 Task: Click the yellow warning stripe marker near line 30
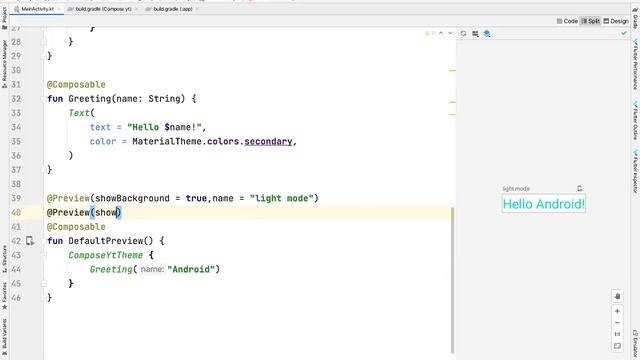click(x=452, y=71)
